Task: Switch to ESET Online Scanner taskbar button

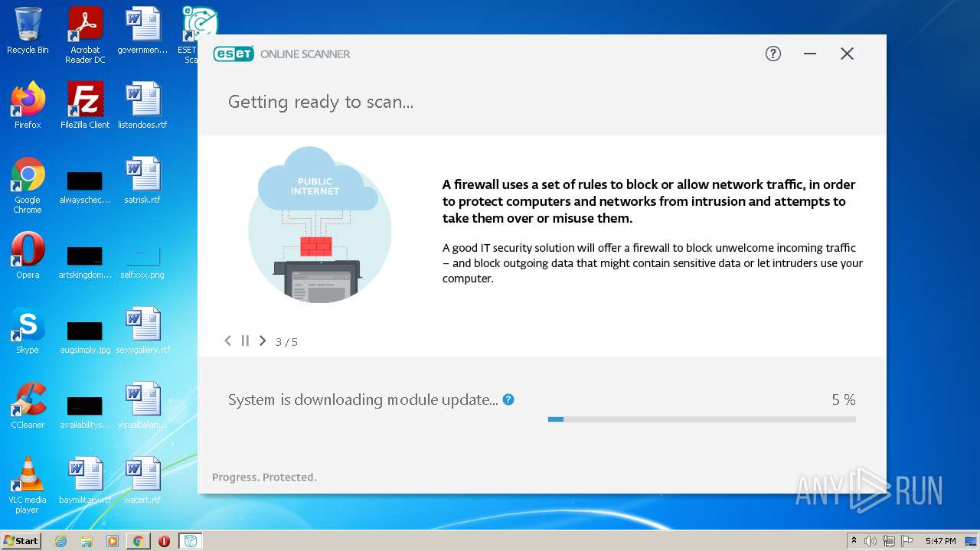Action: pyautogui.click(x=191, y=541)
